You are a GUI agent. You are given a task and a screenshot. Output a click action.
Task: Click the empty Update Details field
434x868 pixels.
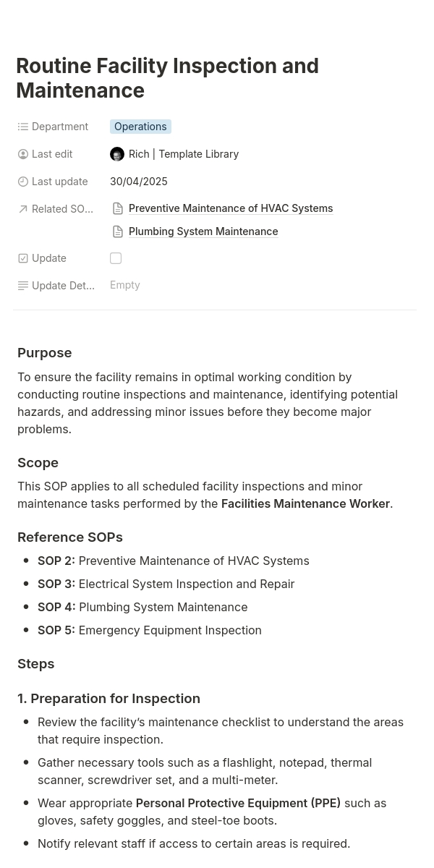(x=125, y=285)
